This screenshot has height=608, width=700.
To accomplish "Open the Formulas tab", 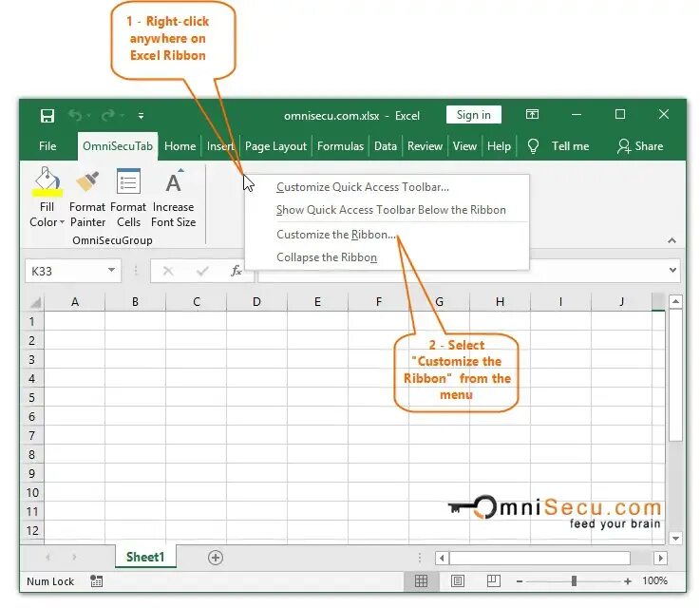I will [340, 146].
